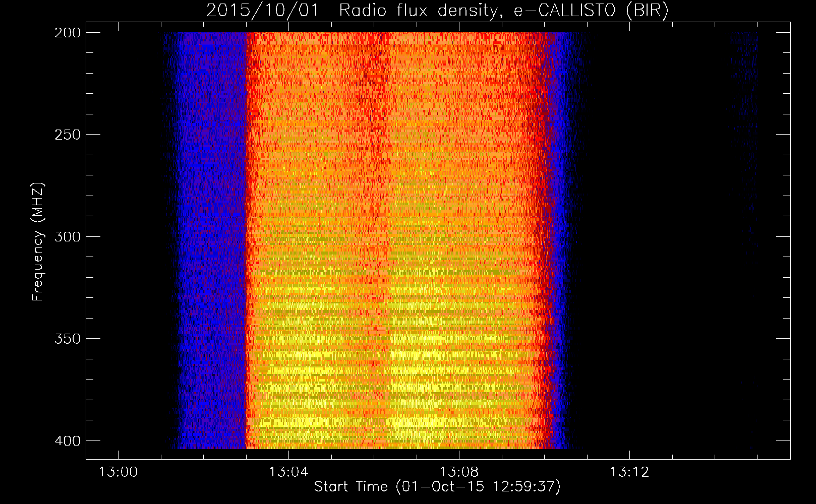
Task: Click the 'Frequency (MHZ)' vertical axis title
Action: tap(38, 241)
